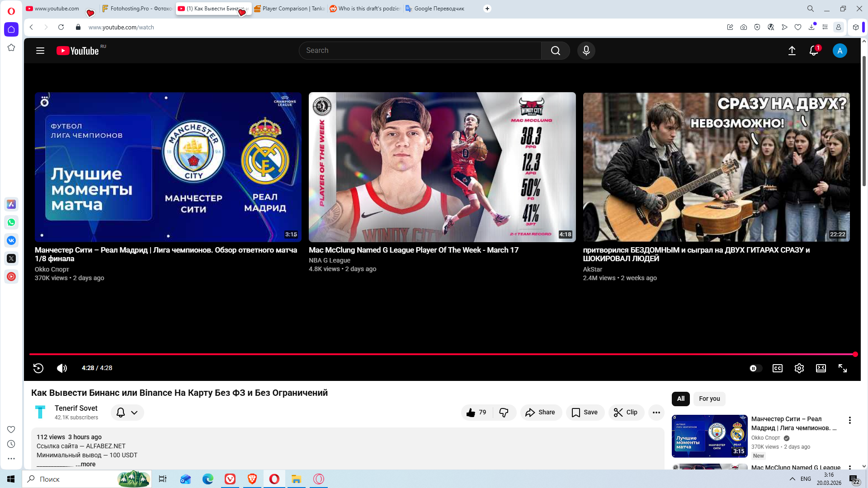Open video settings gear
This screenshot has width=868, height=488.
(x=799, y=368)
